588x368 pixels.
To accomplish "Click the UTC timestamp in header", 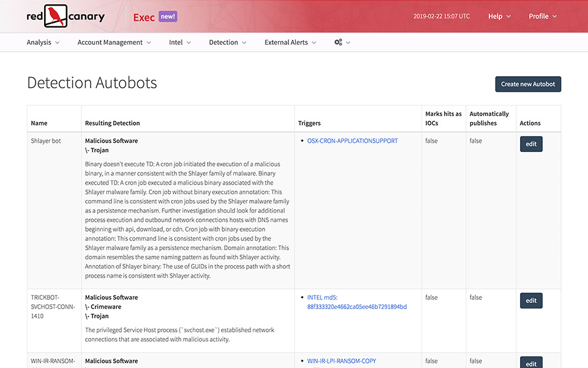I will tap(442, 17).
